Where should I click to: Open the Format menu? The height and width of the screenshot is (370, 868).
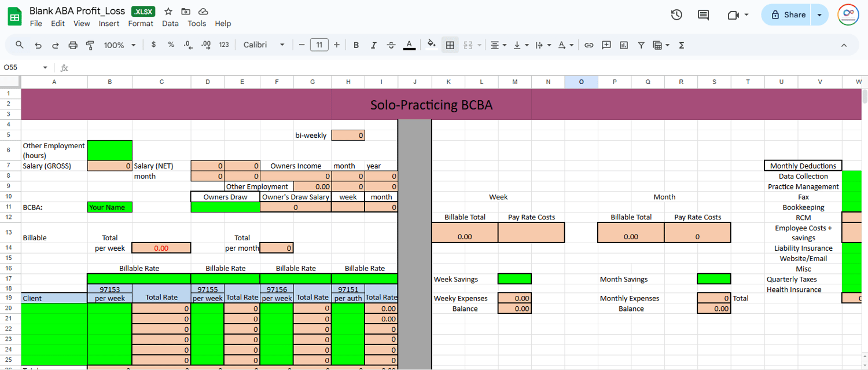[141, 24]
